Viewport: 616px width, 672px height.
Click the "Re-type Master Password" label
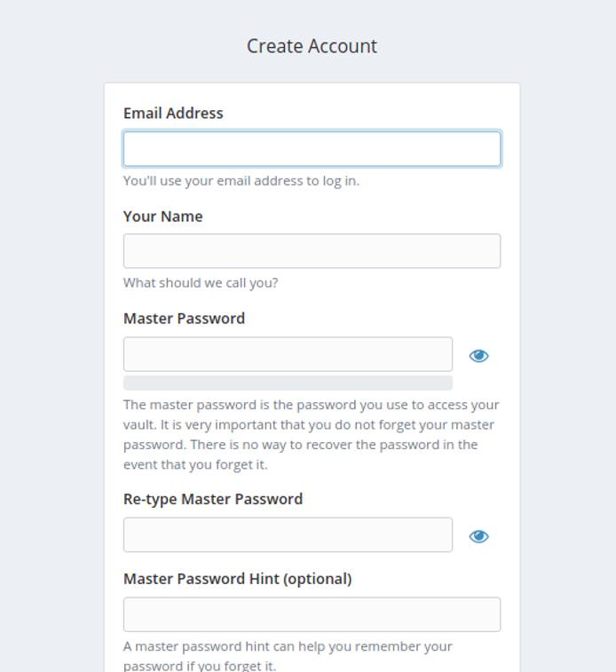click(x=213, y=499)
